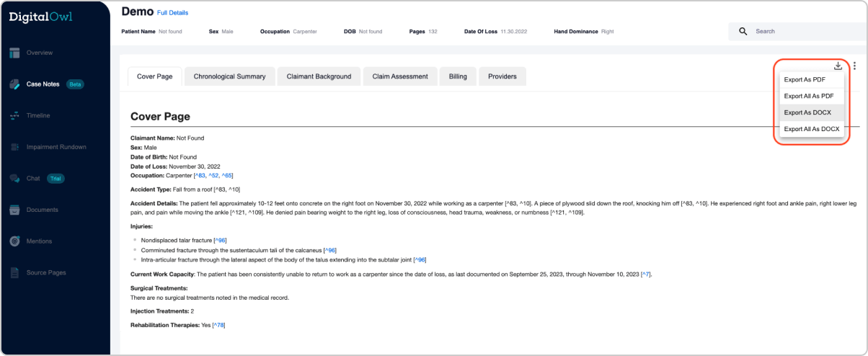Click the Timeline sidebar icon
Screen dimensions: 868x356
[14, 115]
